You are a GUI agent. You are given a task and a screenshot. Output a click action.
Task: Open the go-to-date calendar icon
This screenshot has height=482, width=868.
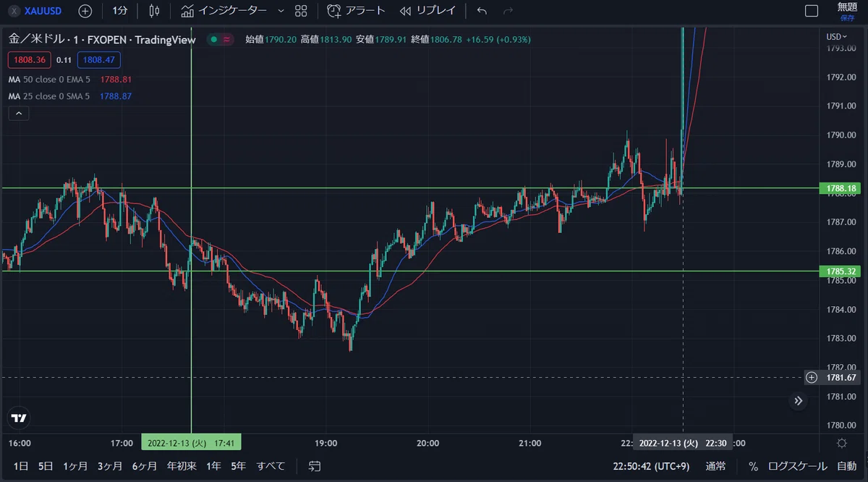click(315, 465)
